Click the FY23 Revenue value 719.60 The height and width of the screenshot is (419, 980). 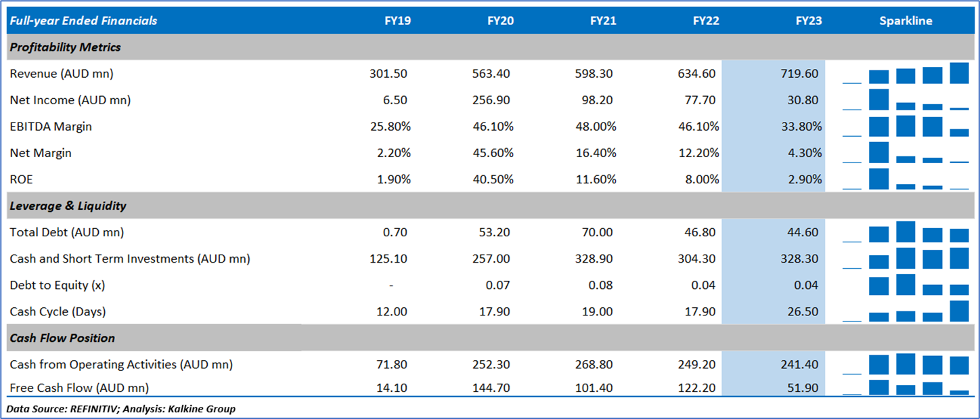tap(799, 74)
